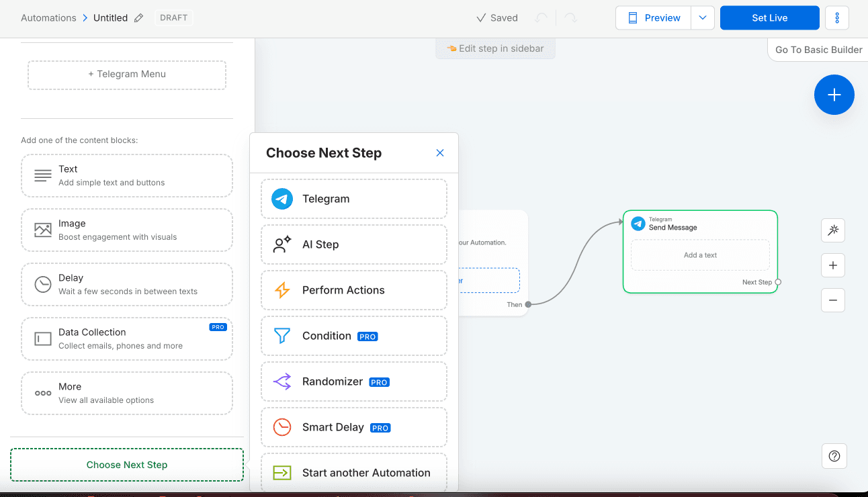Screen dimensions: 868x497
Task: Add the Text content block
Action: (127, 176)
